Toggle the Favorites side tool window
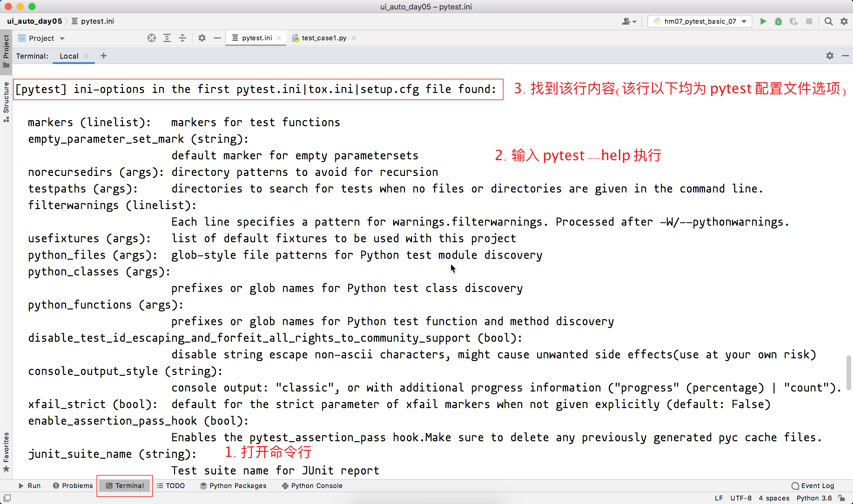 point(6,452)
